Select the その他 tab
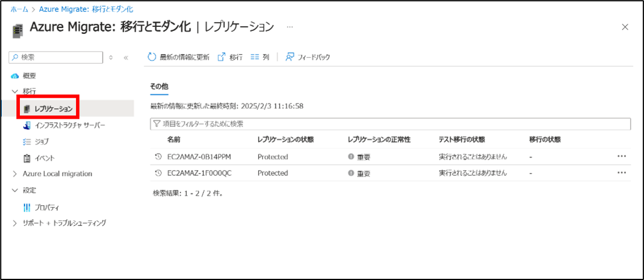 click(159, 87)
